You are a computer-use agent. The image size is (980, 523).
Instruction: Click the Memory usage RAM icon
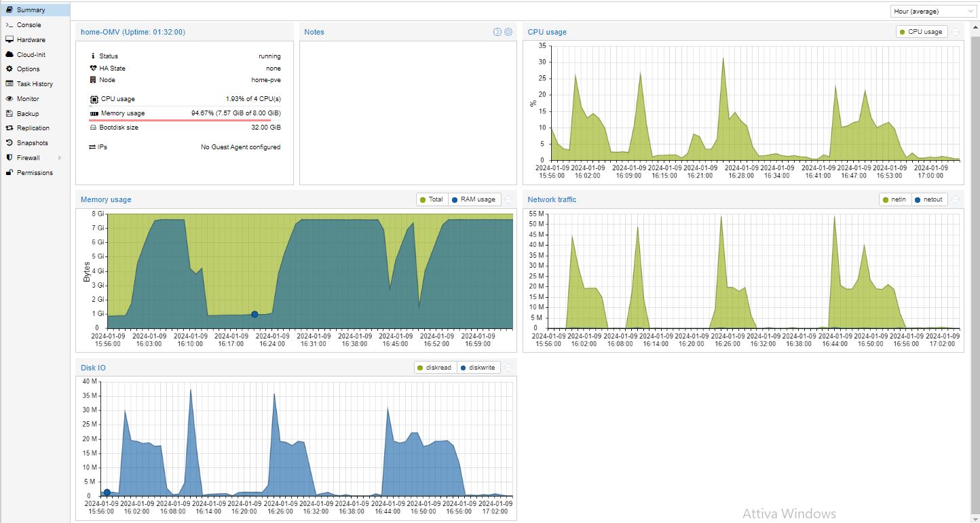(94, 113)
